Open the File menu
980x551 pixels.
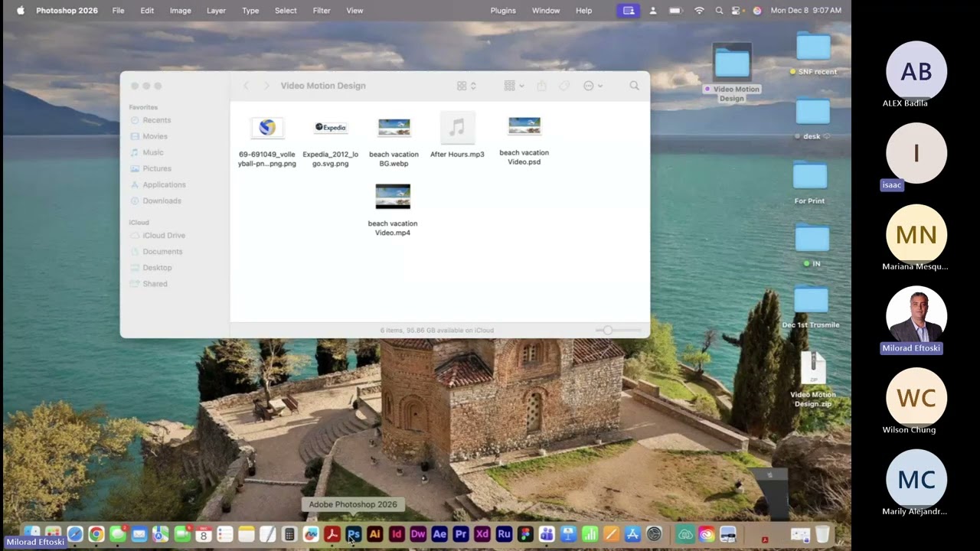pos(118,11)
